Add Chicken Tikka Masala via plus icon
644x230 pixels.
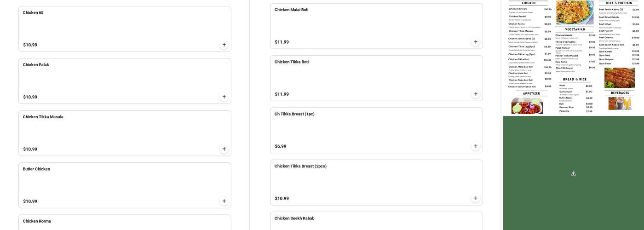(224, 149)
